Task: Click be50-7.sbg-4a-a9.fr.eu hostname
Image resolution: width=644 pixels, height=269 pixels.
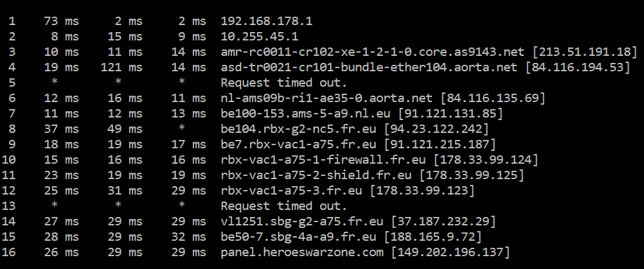Action: click(x=299, y=237)
